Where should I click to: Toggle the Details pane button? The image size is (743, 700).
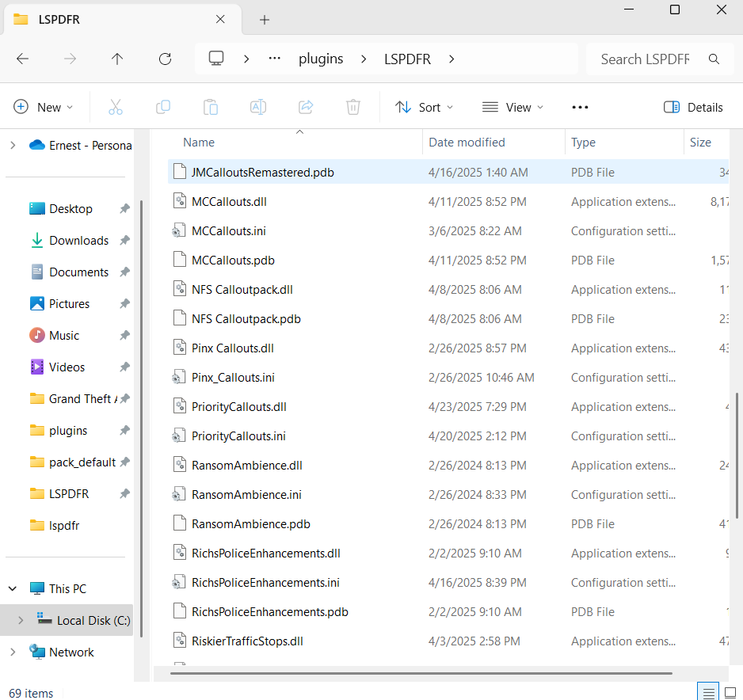[693, 107]
